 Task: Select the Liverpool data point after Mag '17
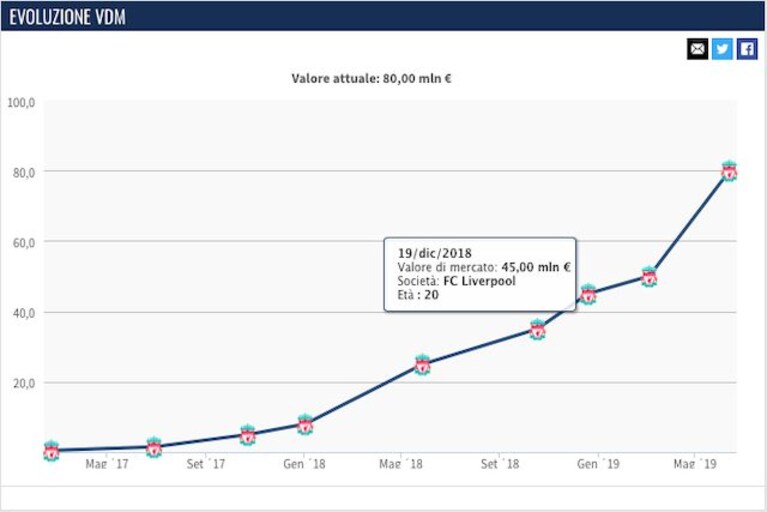point(154,447)
